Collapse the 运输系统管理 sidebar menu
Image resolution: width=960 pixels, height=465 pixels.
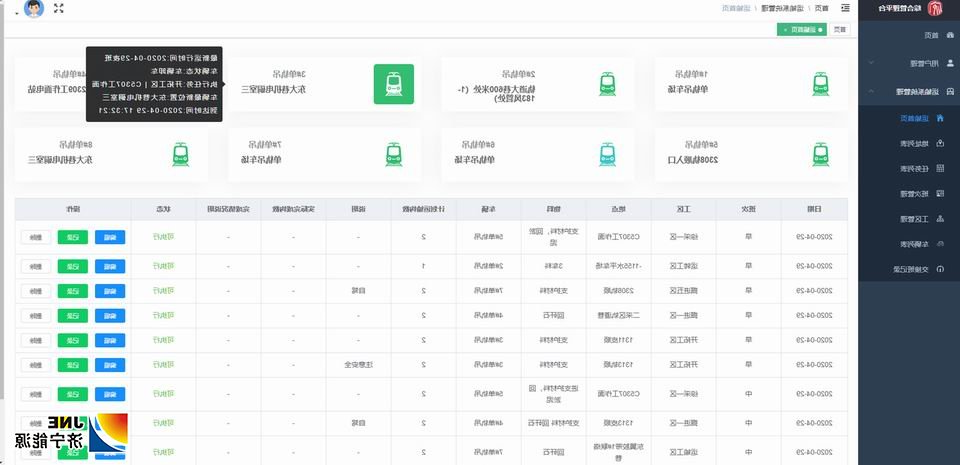910,91
